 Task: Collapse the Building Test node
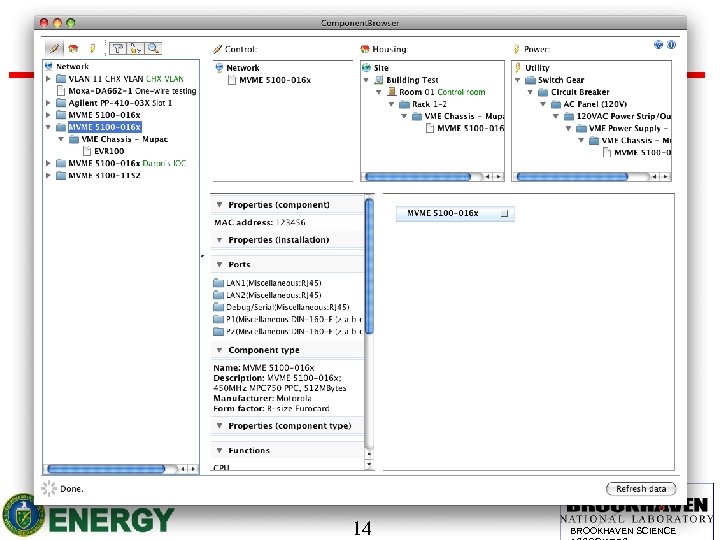point(366,80)
